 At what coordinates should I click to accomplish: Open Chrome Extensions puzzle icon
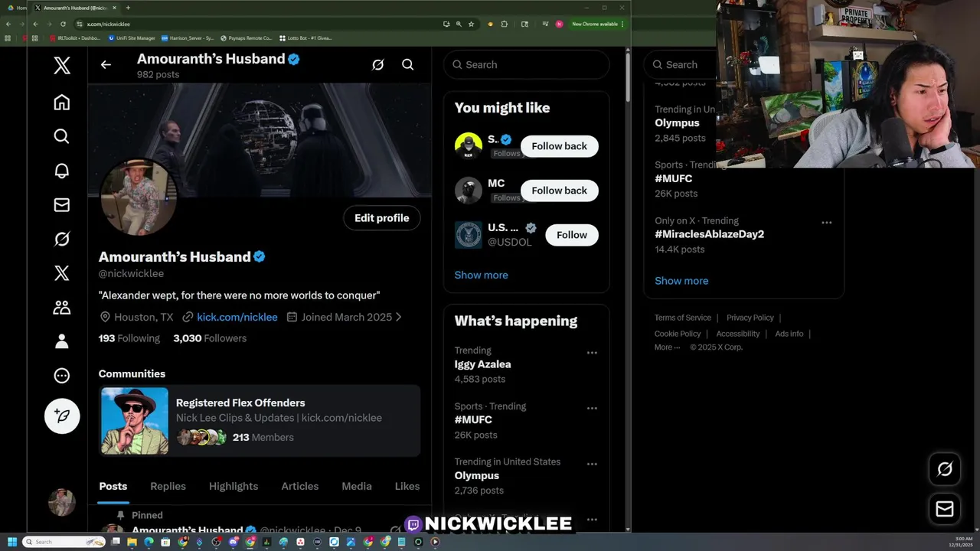point(504,24)
